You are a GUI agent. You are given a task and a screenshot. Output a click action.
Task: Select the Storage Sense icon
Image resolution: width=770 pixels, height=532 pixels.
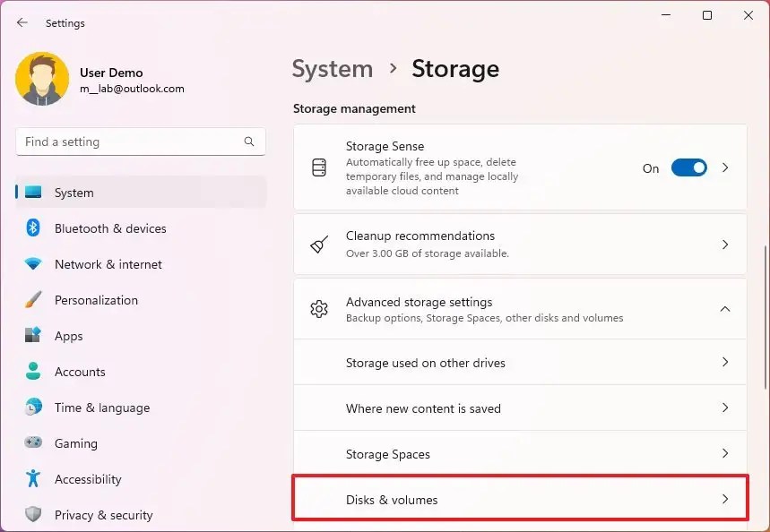[319, 167]
